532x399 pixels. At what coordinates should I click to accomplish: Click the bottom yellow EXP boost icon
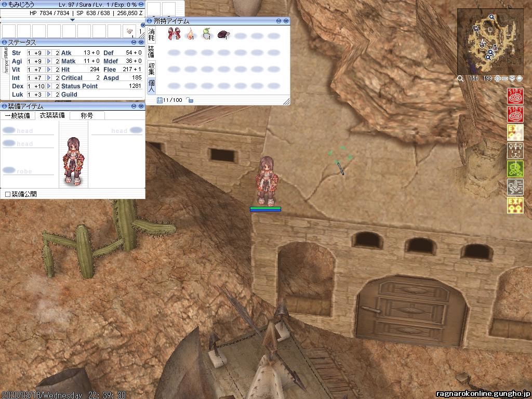tap(515, 206)
